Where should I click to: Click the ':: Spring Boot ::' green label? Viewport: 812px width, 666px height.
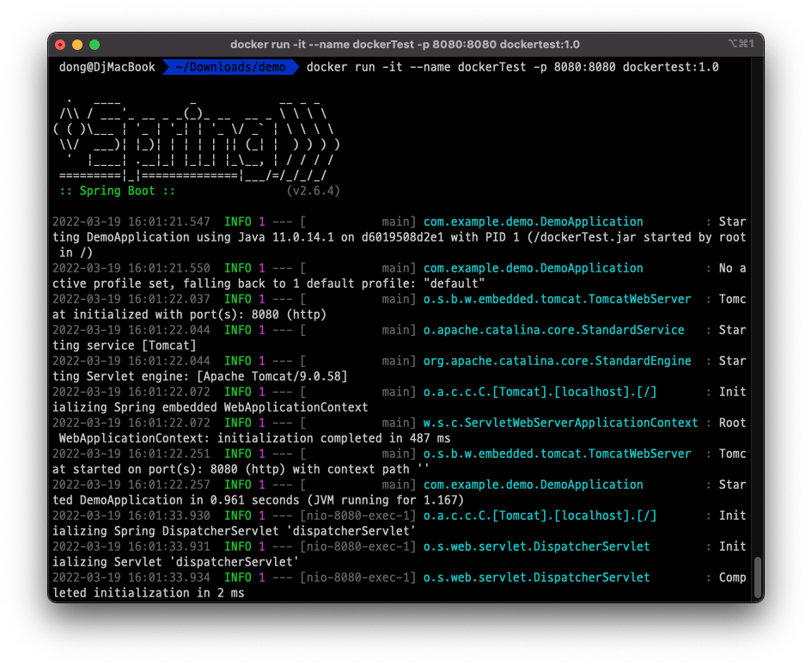point(118,191)
